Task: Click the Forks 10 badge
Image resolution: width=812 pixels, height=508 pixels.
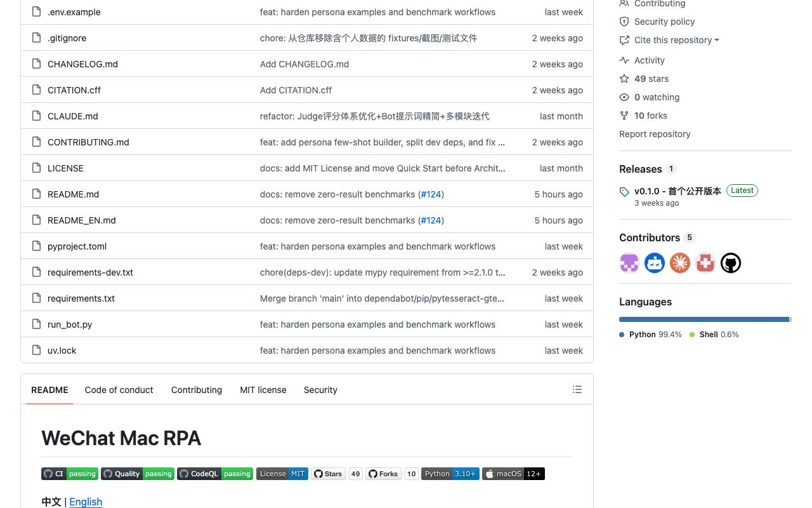Action: click(x=392, y=474)
